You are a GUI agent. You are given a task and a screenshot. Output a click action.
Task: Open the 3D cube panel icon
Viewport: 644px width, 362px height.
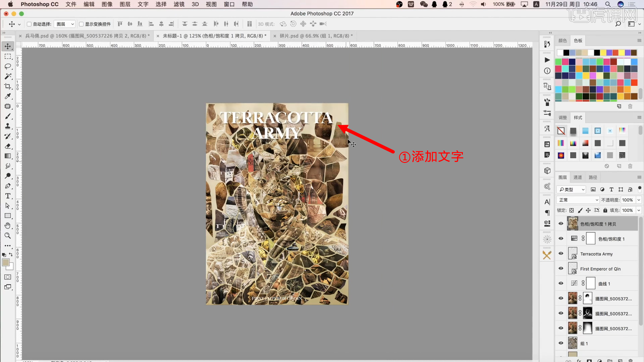547,171
